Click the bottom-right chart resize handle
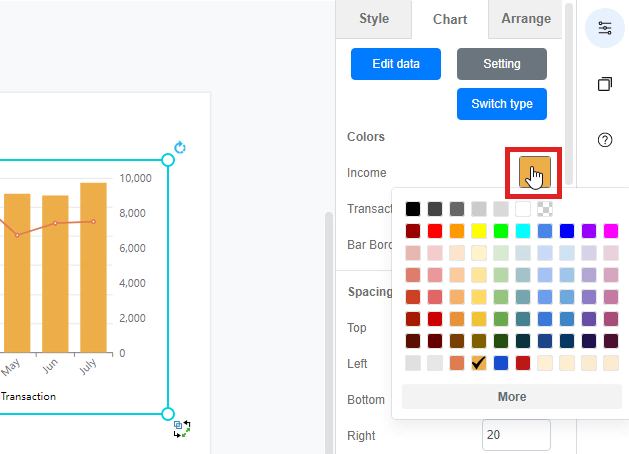This screenshot has width=629, height=454. click(168, 414)
